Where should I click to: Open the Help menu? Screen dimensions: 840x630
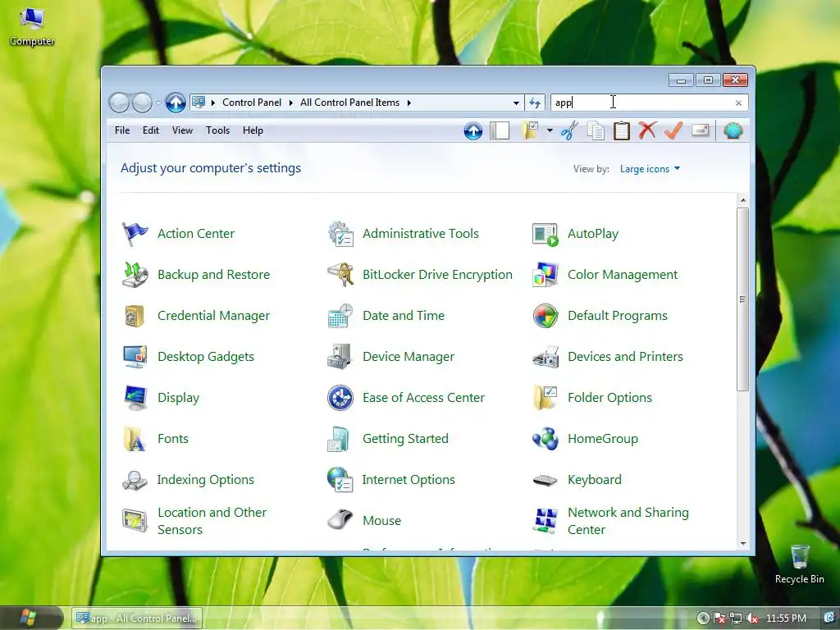click(x=253, y=130)
